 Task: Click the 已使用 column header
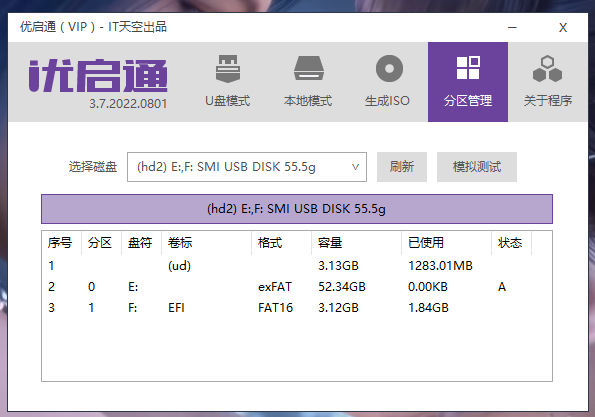pos(446,243)
